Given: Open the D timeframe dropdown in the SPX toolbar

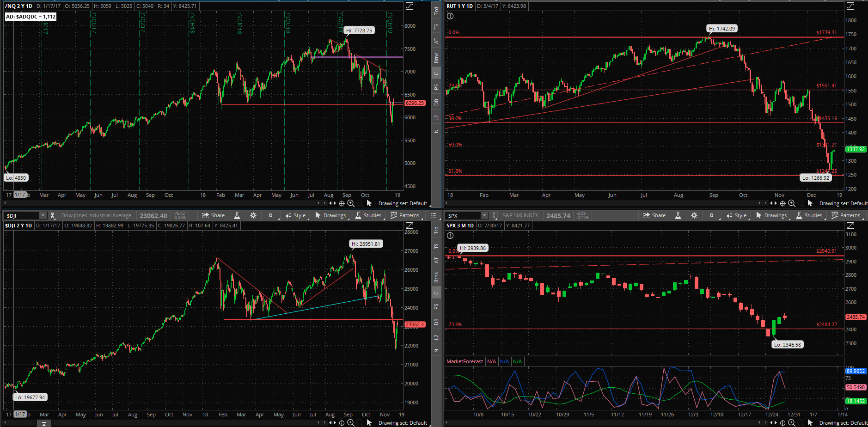Looking at the screenshot, I should pos(712,215).
